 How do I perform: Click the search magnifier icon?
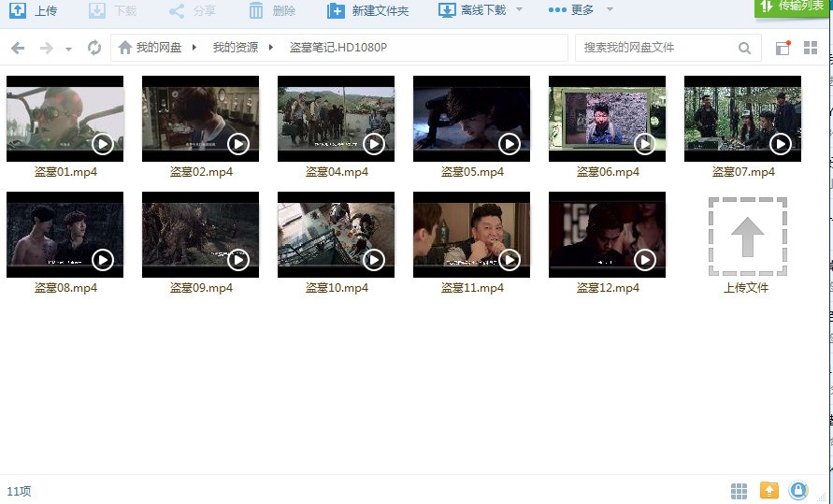[x=744, y=49]
